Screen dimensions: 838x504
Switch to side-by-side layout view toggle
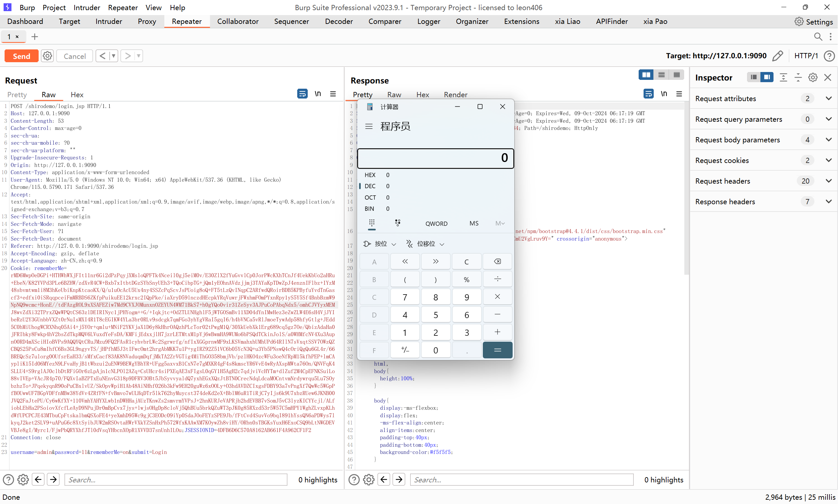[x=646, y=75]
